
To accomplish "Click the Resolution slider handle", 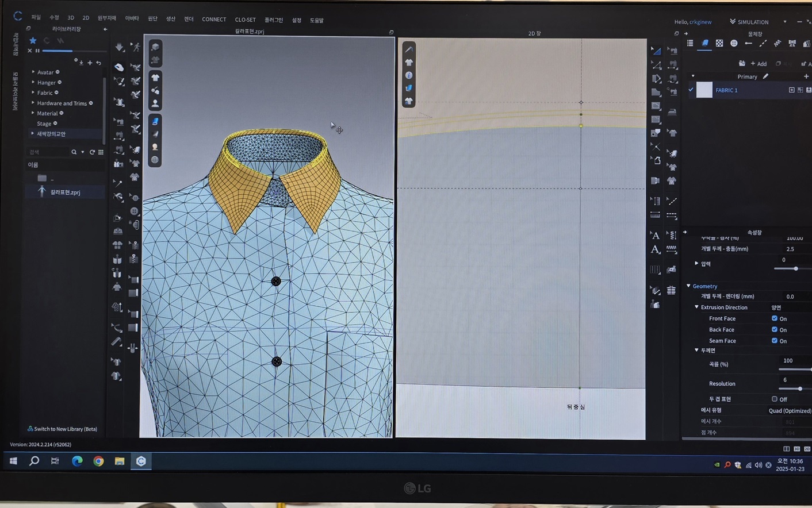I will tap(799, 389).
